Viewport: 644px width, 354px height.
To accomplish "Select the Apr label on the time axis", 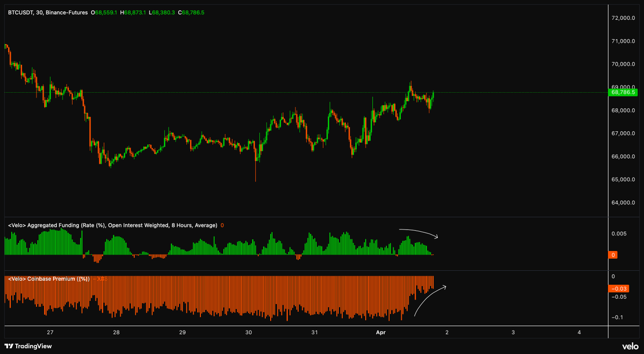I will [x=381, y=333].
